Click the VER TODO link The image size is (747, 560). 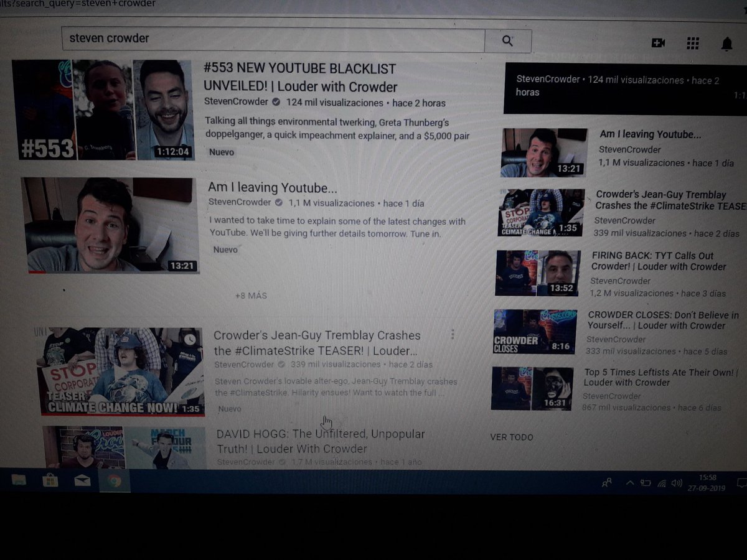point(512,437)
